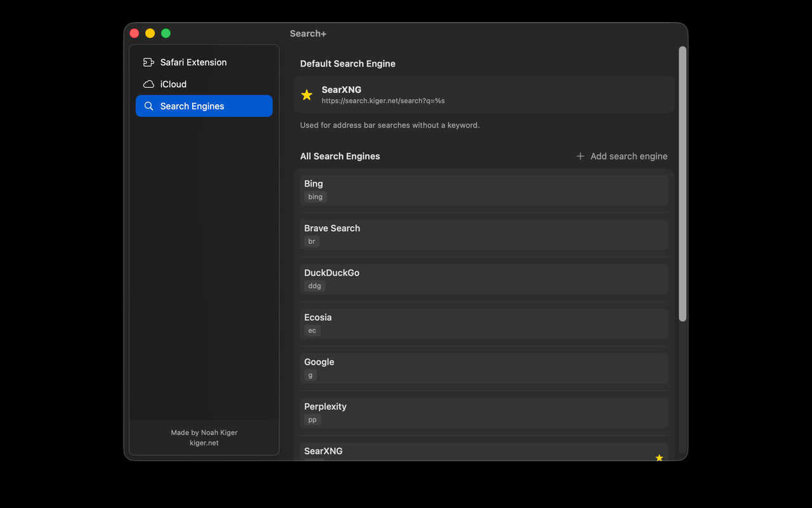Select the Perplexity engine row
This screenshot has width=812, height=508.
pyautogui.click(x=484, y=413)
